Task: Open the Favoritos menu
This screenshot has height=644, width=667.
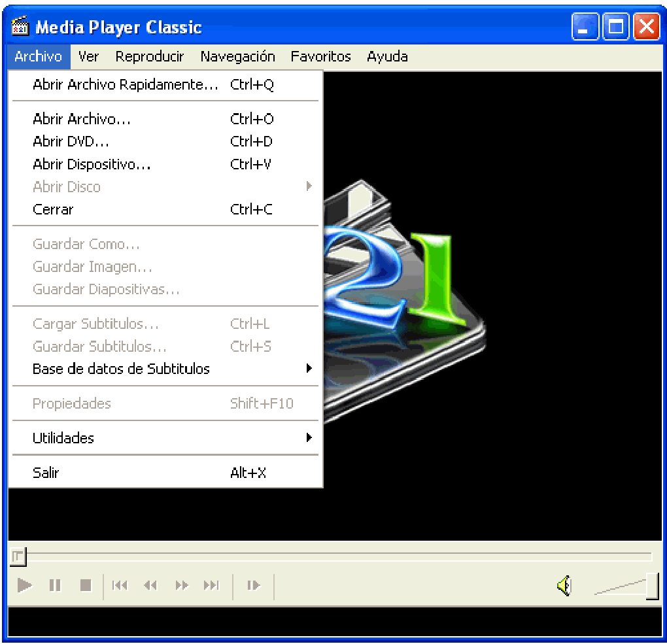Action: coord(320,56)
